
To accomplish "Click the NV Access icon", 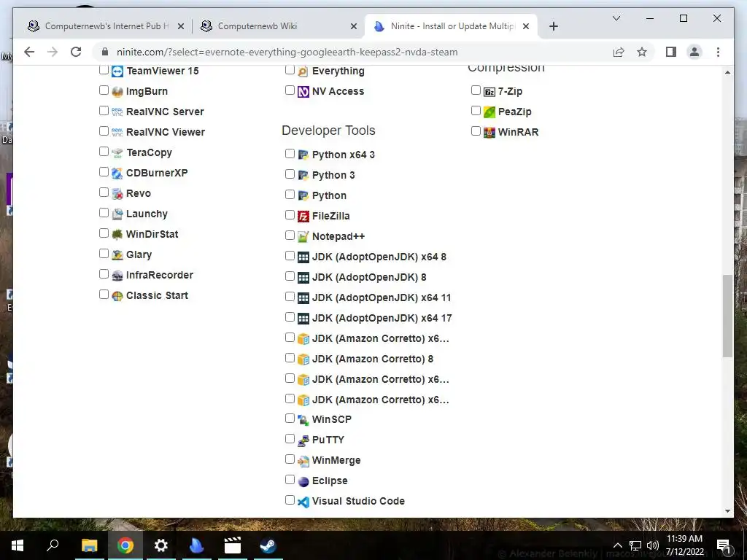I will click(x=303, y=91).
